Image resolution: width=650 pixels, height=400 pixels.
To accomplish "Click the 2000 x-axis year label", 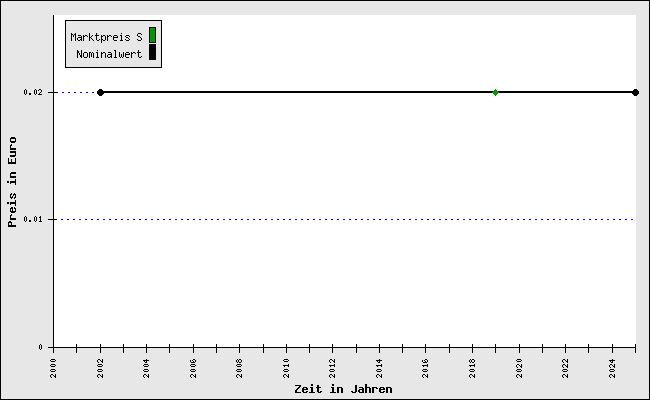I will (x=53, y=368).
